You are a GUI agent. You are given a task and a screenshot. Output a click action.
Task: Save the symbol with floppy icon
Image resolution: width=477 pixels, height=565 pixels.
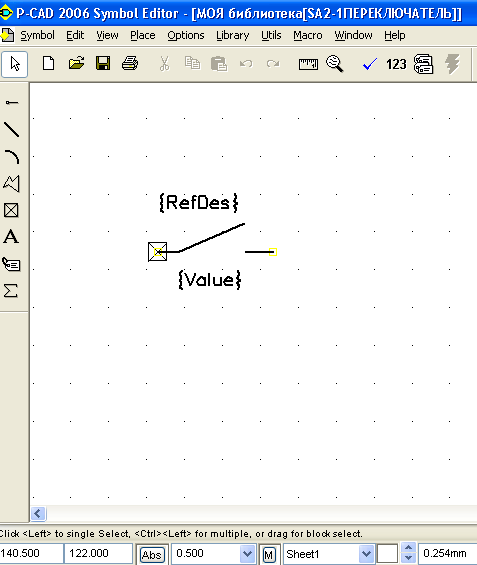click(103, 63)
